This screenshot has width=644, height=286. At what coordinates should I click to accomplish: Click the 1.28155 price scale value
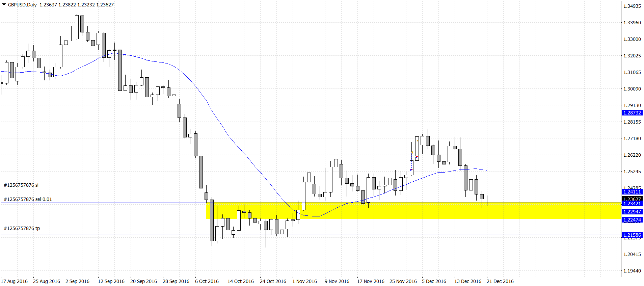tap(632, 122)
